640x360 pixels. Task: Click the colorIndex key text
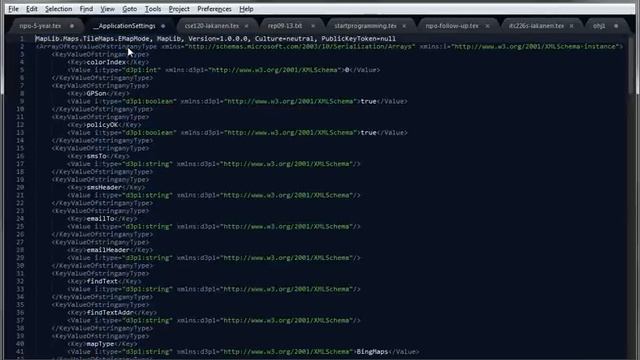coord(106,62)
